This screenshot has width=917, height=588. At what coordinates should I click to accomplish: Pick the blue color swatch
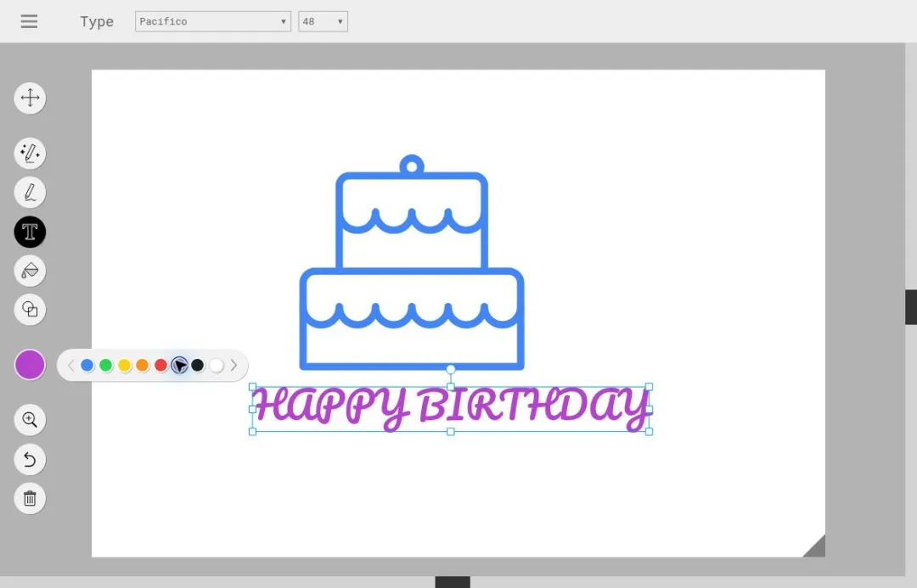[87, 366]
